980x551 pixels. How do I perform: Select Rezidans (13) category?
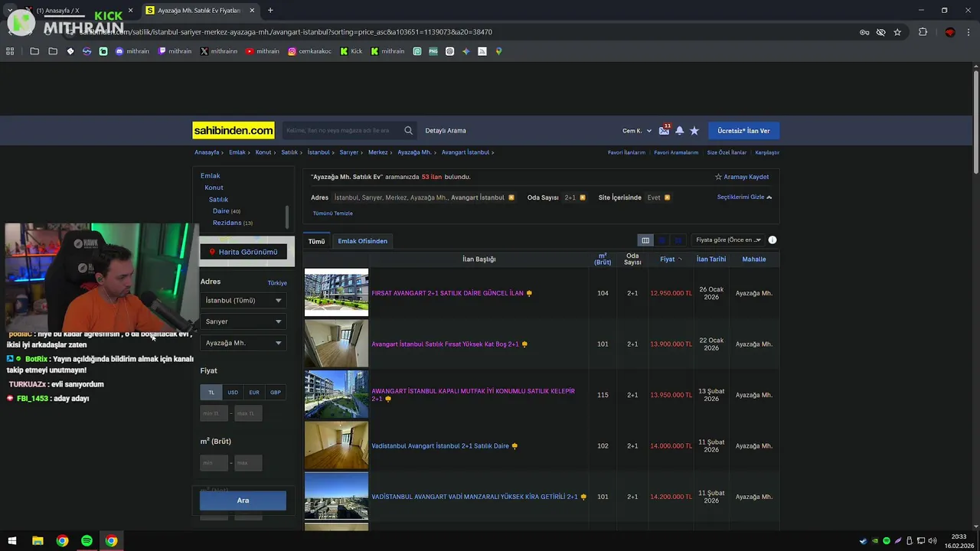[233, 223]
